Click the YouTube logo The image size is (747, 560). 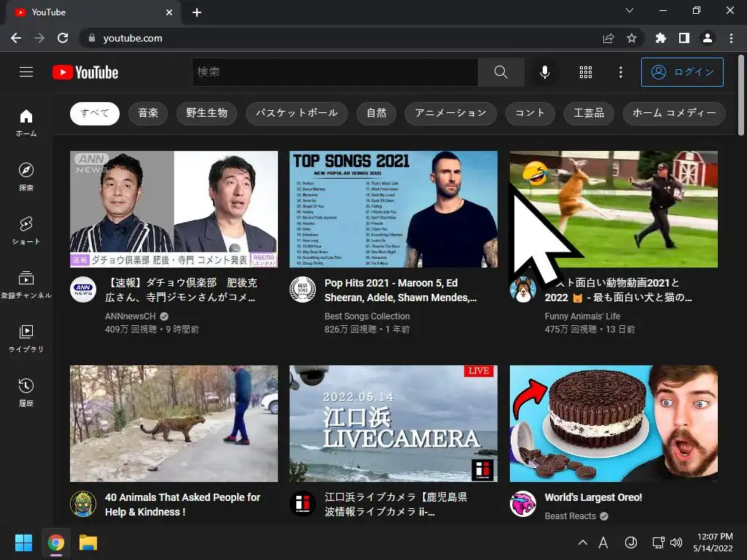click(x=85, y=72)
